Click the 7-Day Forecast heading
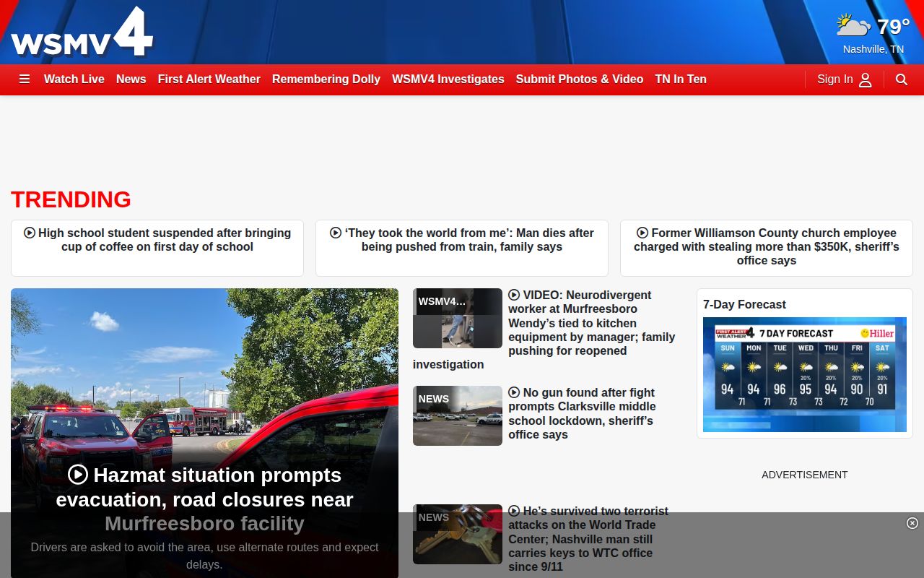The height and width of the screenshot is (578, 924). point(744,305)
